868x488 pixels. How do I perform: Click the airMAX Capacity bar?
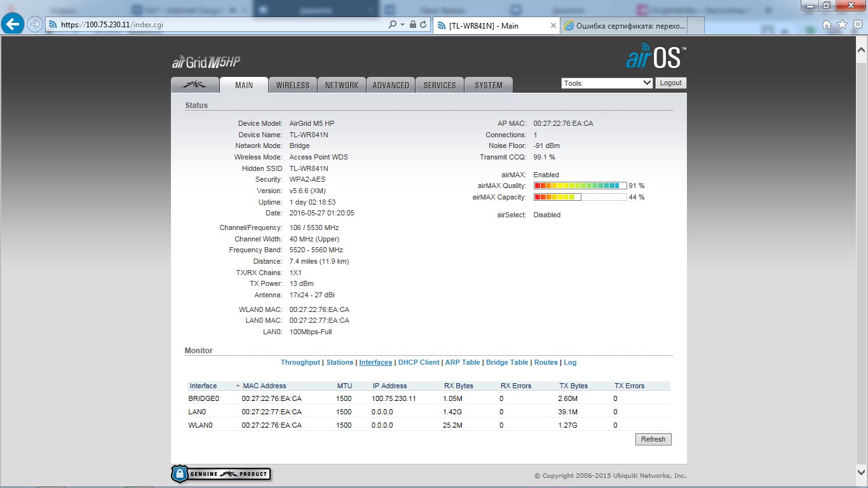pyautogui.click(x=580, y=197)
